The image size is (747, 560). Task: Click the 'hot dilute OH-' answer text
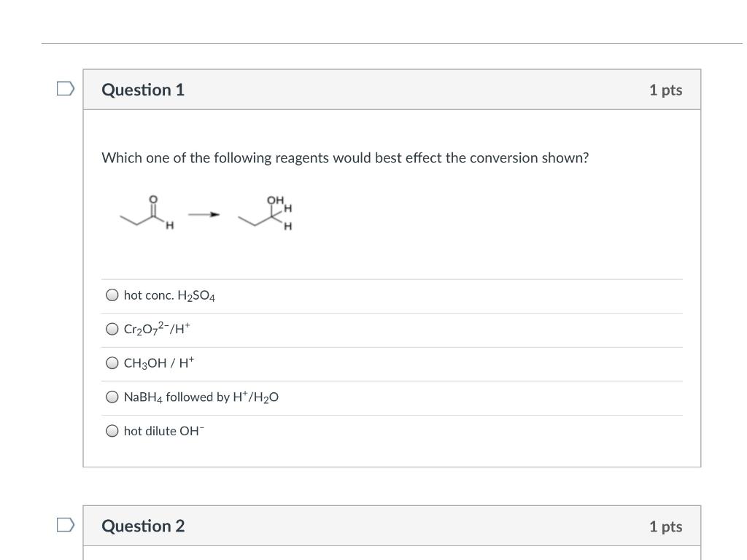point(164,431)
